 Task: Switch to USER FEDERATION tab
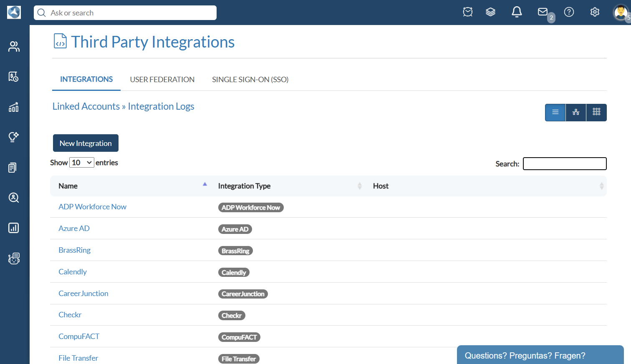coord(162,80)
